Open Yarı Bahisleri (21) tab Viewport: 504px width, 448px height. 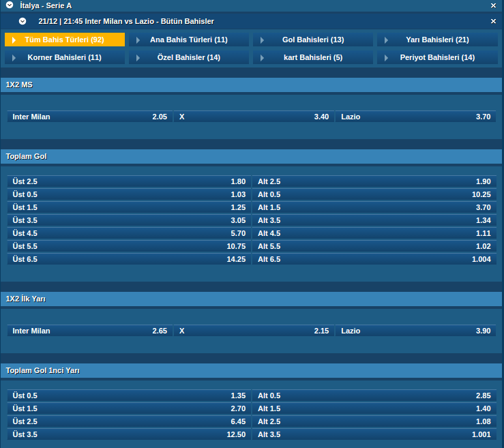[x=437, y=40]
